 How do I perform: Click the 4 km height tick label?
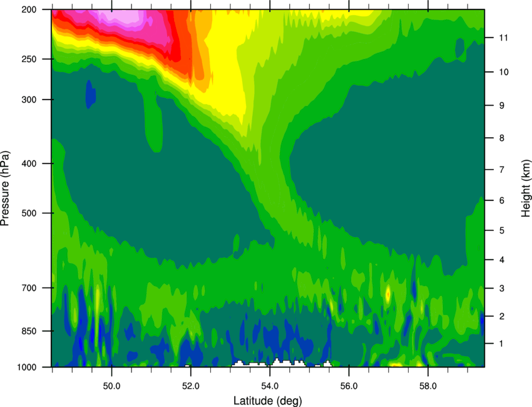[x=502, y=260]
